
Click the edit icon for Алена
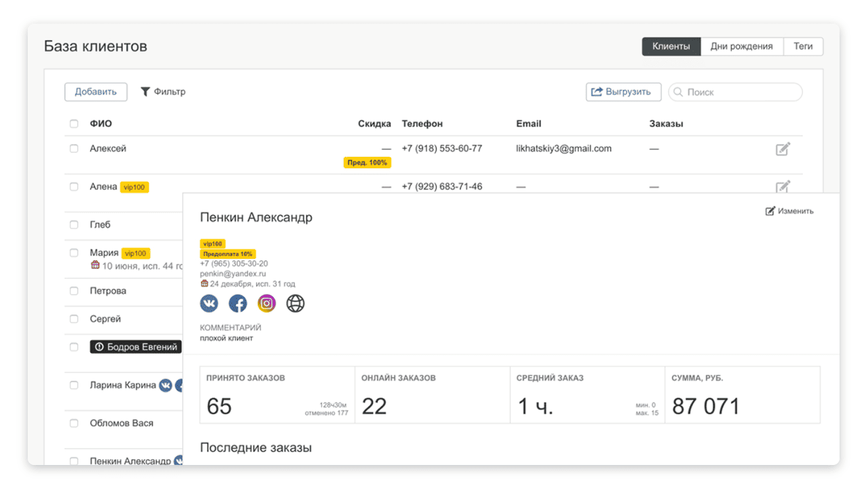(x=782, y=186)
